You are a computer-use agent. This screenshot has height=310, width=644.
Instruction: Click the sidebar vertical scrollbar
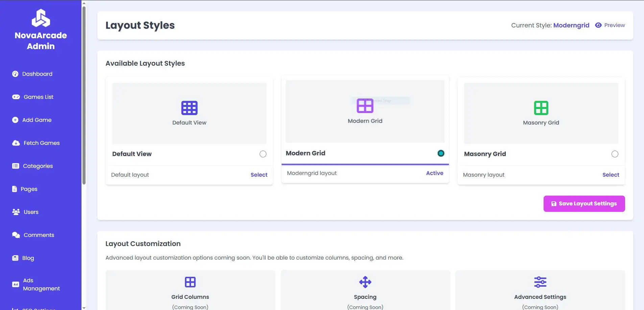pos(84,95)
